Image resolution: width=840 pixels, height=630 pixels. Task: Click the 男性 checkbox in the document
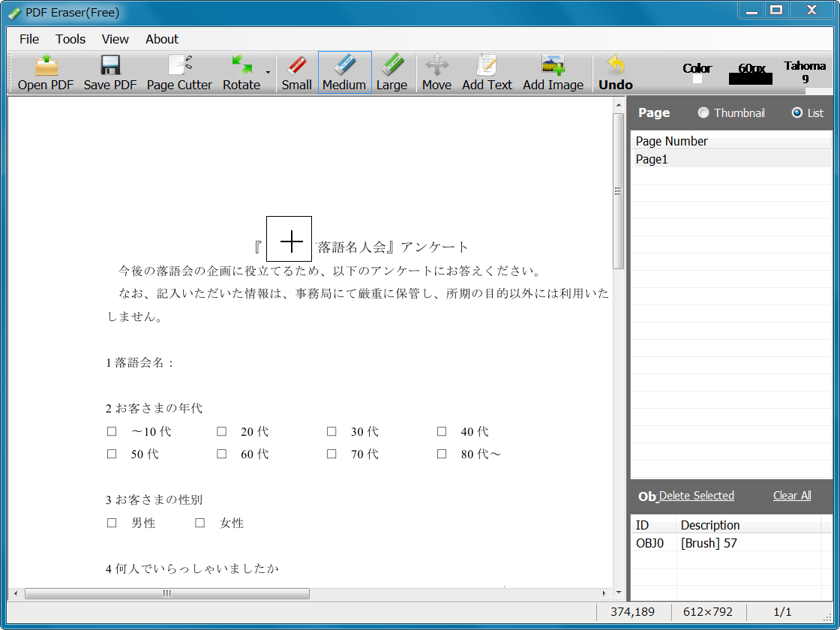point(112,523)
